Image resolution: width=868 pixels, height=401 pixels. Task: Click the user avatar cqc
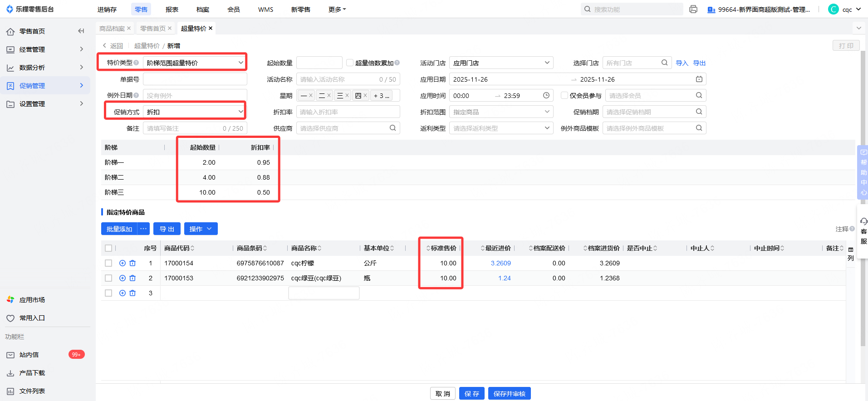[x=834, y=9]
